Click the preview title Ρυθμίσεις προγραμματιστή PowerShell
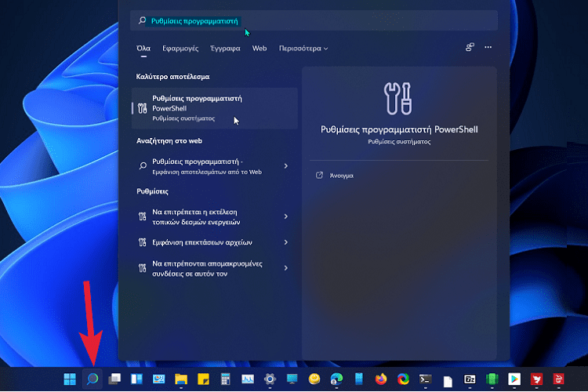 click(x=399, y=129)
